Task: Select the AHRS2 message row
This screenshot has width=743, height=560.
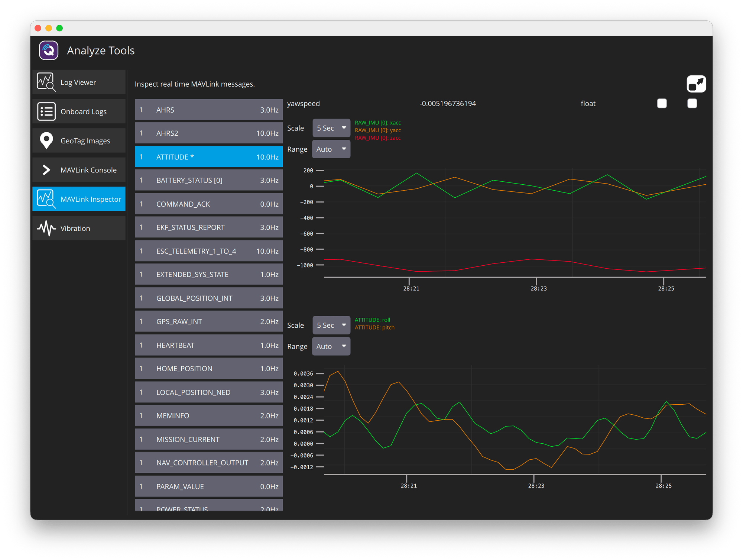Action: point(208,133)
